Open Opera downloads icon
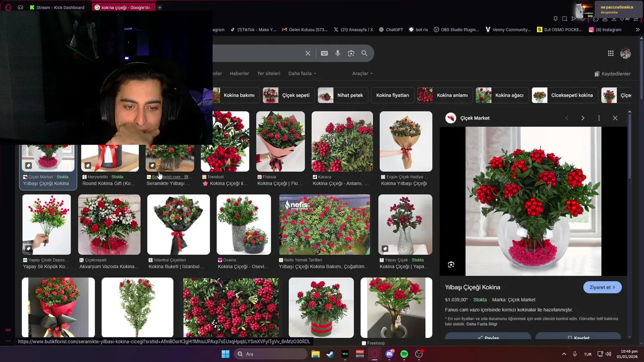This screenshot has height=362, width=644. tap(614, 19)
